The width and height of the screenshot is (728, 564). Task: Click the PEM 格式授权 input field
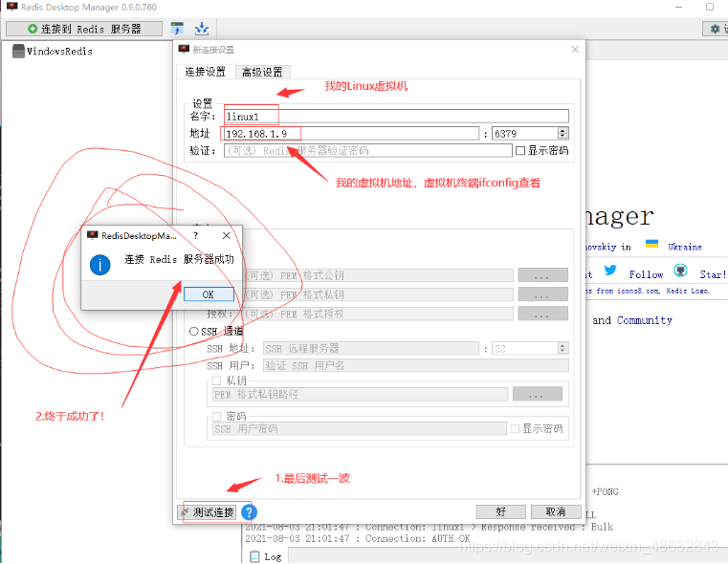[x=379, y=314]
